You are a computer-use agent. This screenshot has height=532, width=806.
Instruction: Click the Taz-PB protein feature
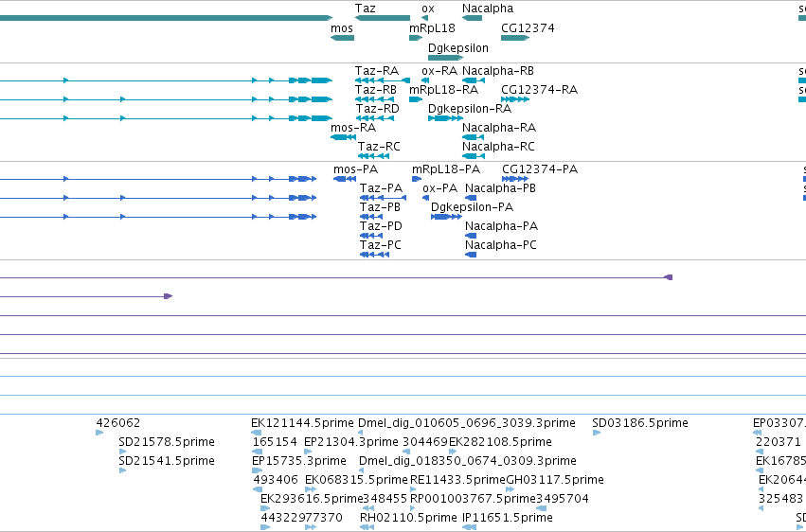click(x=380, y=207)
